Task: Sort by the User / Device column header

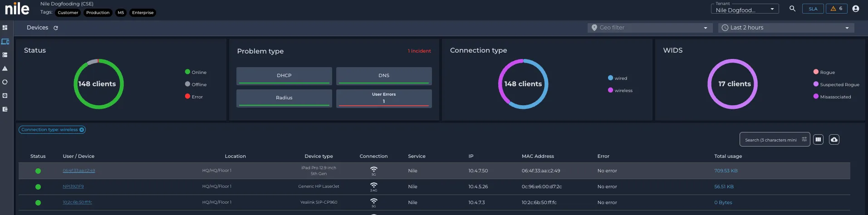Action: tap(78, 156)
